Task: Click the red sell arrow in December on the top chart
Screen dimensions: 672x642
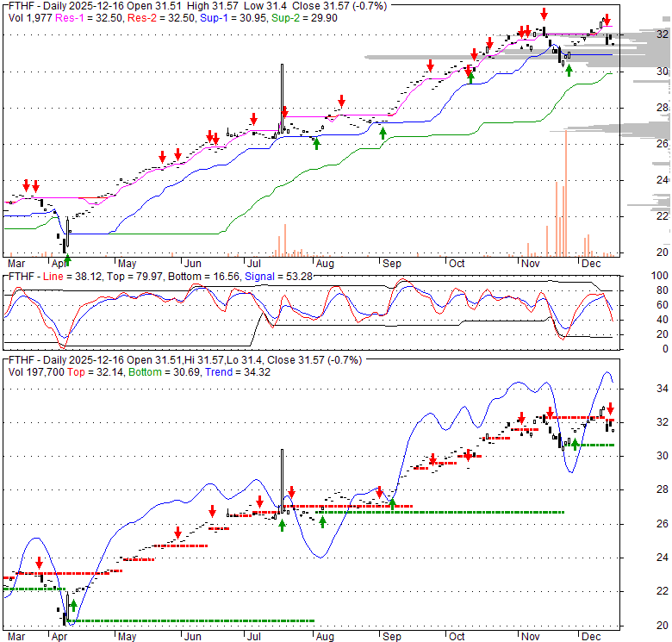Action: coord(607,20)
